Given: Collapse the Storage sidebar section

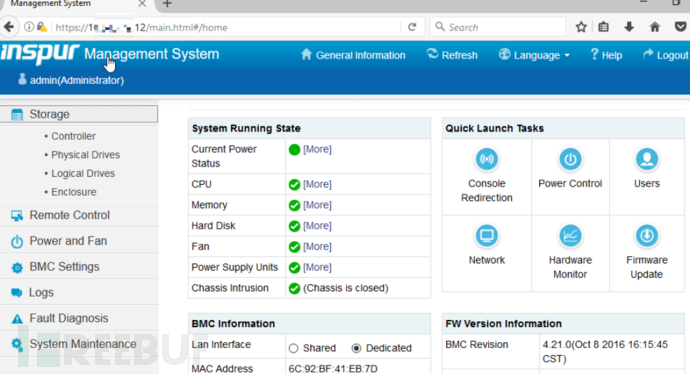Looking at the screenshot, I should (x=79, y=114).
